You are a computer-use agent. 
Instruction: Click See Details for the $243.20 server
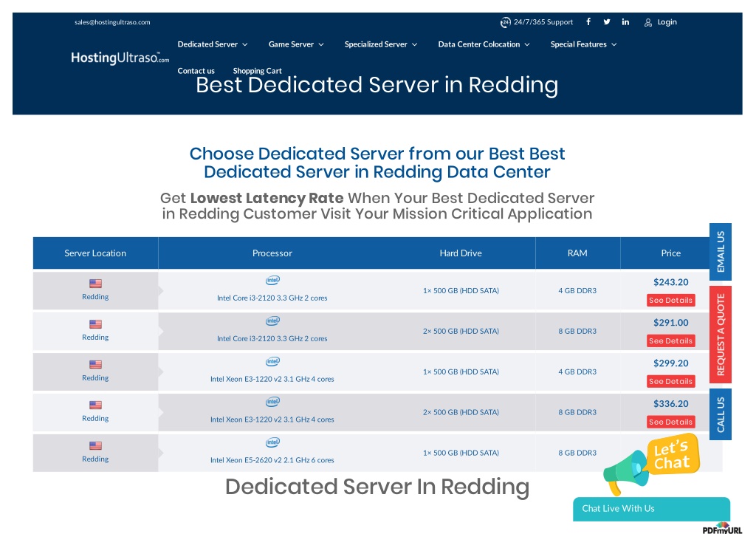[x=670, y=300]
